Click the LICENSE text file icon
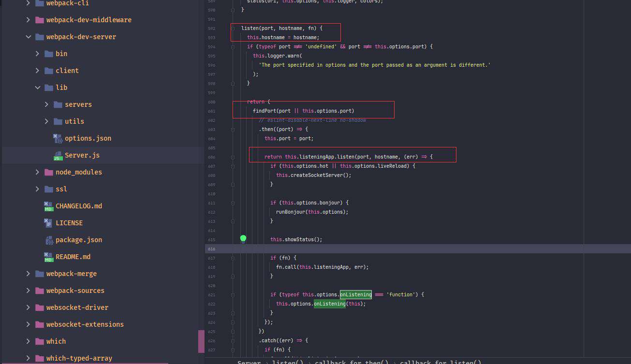 (48, 223)
